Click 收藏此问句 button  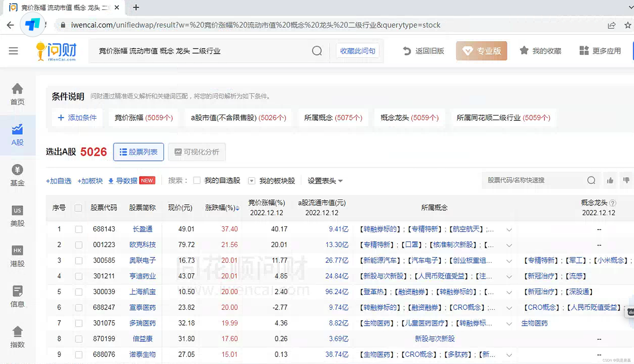click(357, 51)
